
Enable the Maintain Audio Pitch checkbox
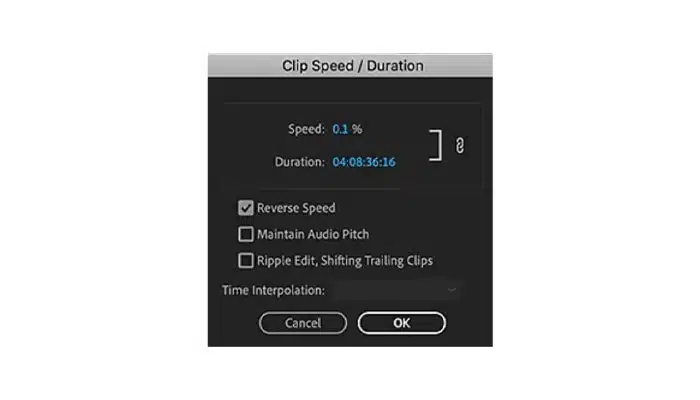coord(246,234)
